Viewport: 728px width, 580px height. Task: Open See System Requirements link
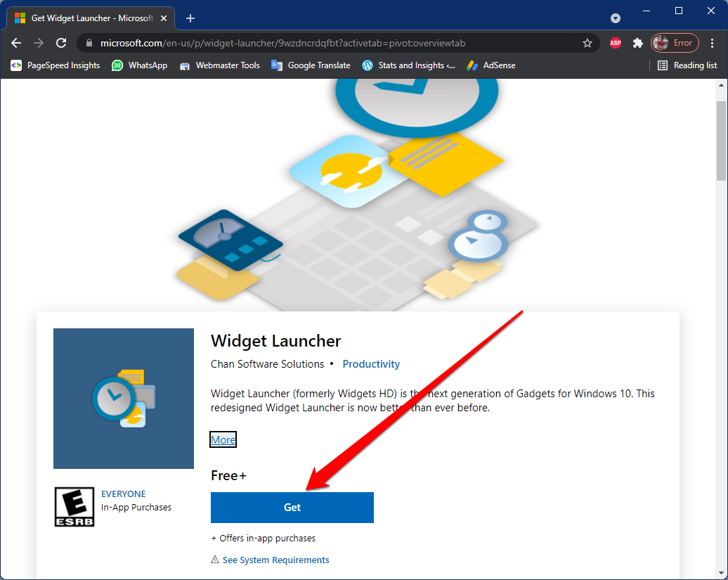click(x=275, y=560)
